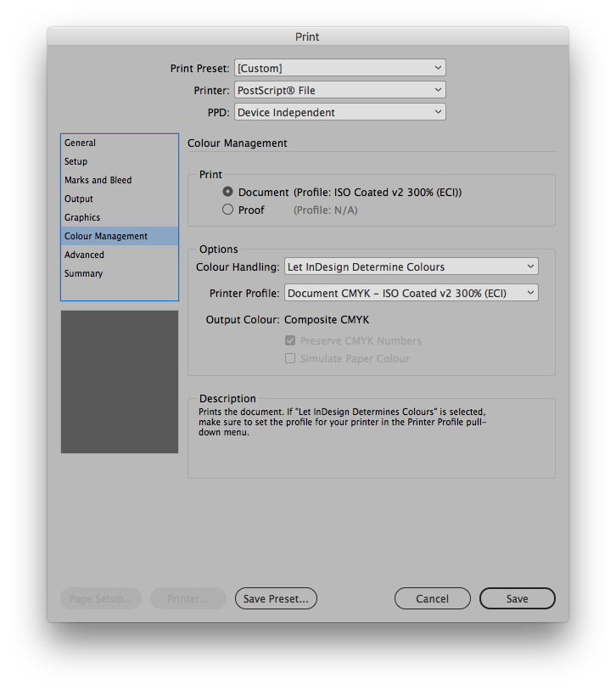Click the Cancel button
Viewport: 616px width, 690px height.
pyautogui.click(x=433, y=598)
